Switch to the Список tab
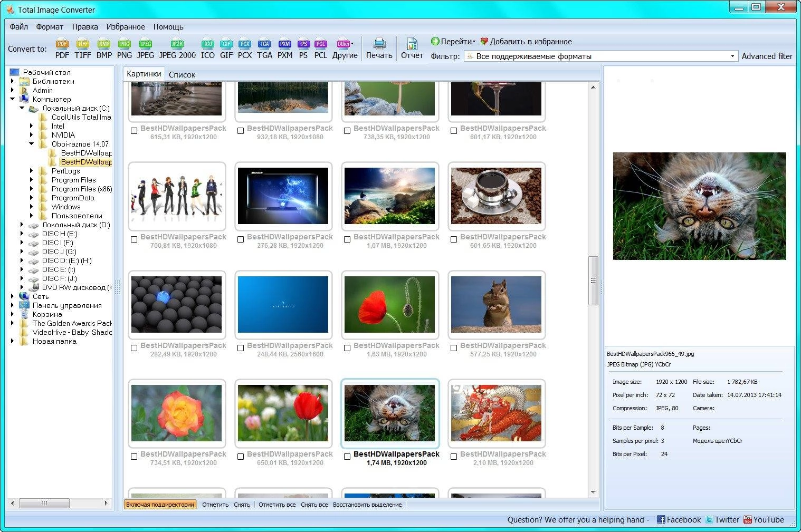This screenshot has width=801, height=532. [x=182, y=75]
